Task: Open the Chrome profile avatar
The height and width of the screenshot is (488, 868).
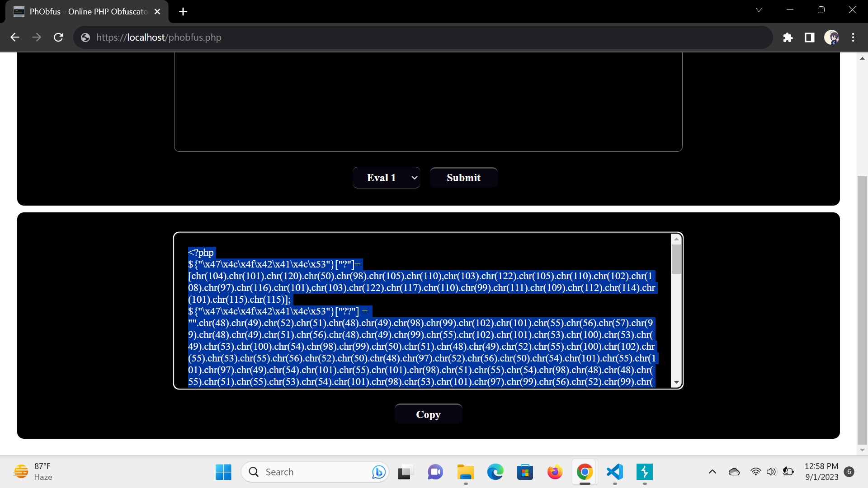Action: coord(831,38)
